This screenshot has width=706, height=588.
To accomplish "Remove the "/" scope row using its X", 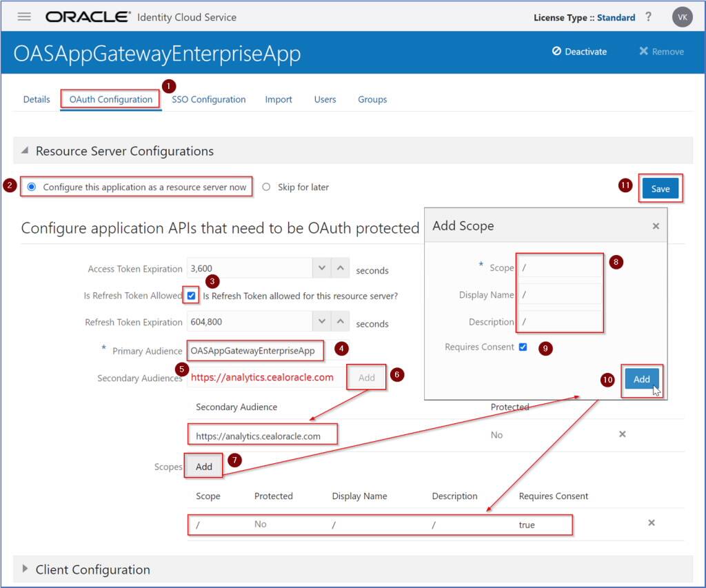I will [652, 523].
